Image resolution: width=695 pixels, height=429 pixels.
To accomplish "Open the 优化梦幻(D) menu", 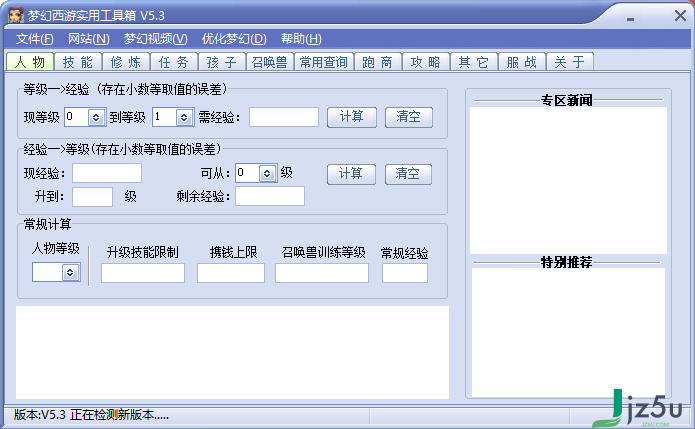I will point(234,39).
